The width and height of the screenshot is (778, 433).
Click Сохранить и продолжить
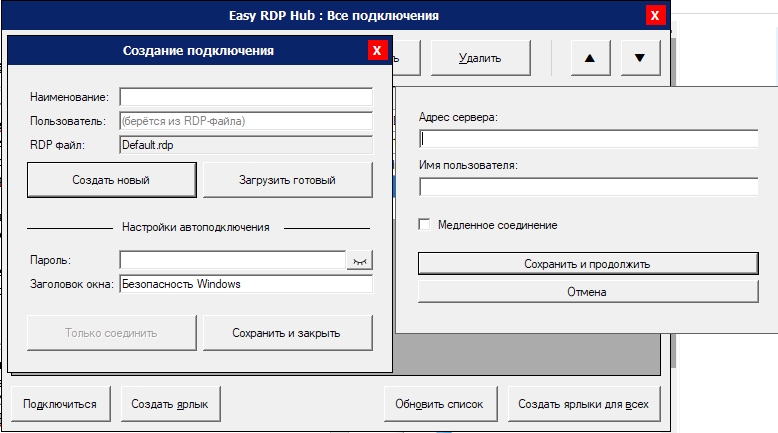click(588, 263)
